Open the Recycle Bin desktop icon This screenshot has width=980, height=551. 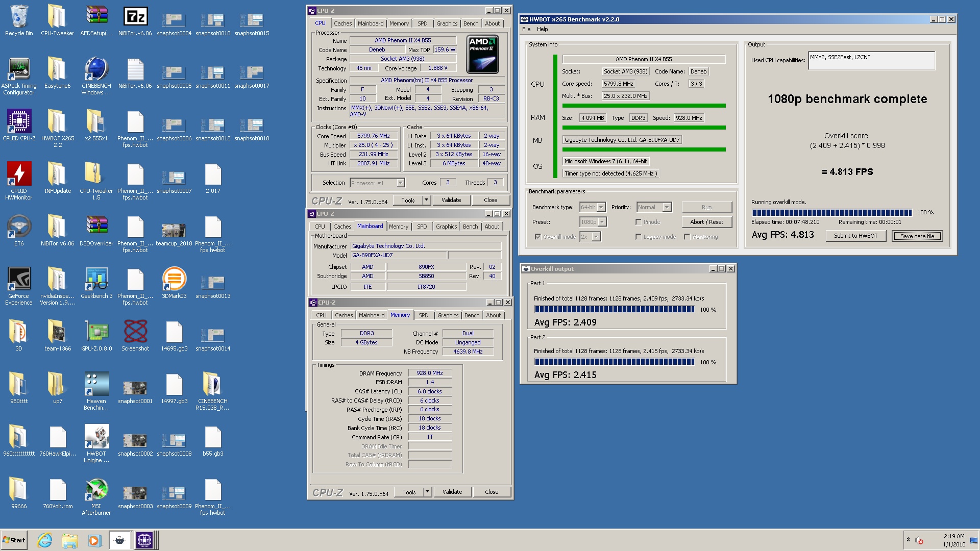pyautogui.click(x=19, y=20)
